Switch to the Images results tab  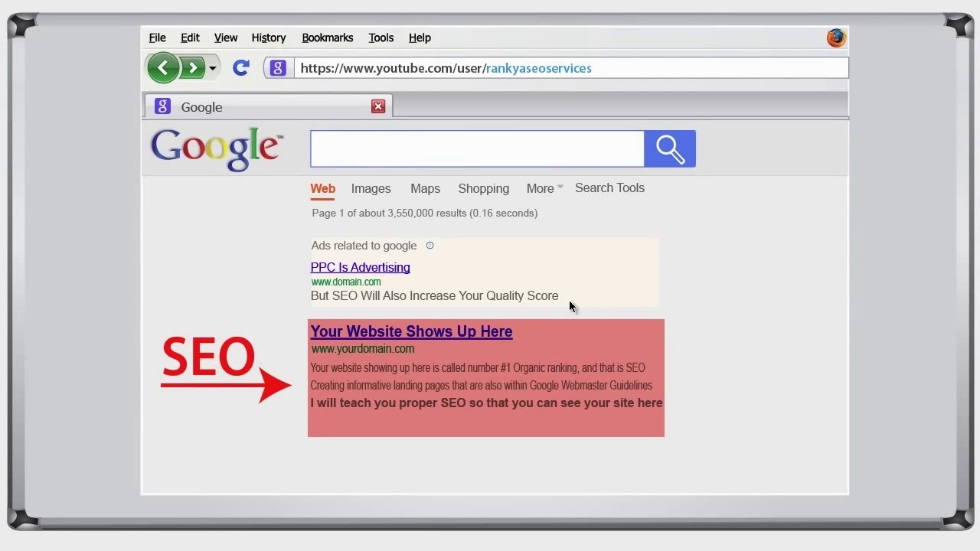click(x=371, y=188)
